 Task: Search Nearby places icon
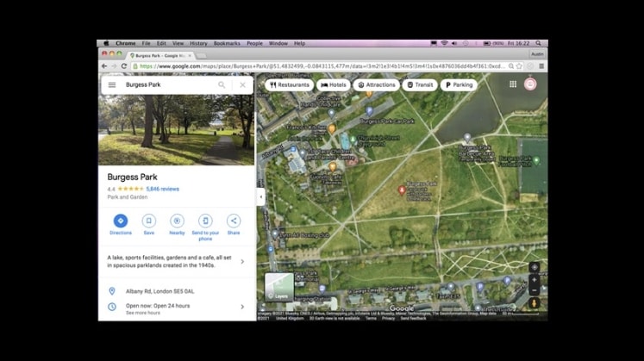(177, 221)
